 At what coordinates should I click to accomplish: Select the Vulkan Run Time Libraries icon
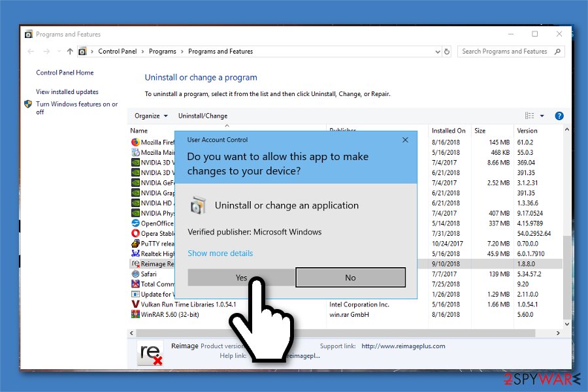(135, 304)
